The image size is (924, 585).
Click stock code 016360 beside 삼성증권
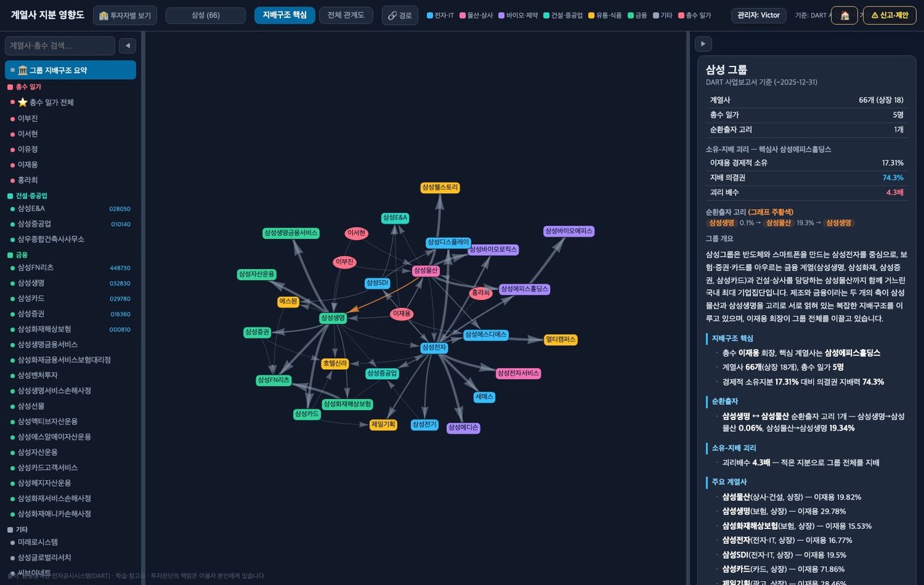[x=119, y=314]
